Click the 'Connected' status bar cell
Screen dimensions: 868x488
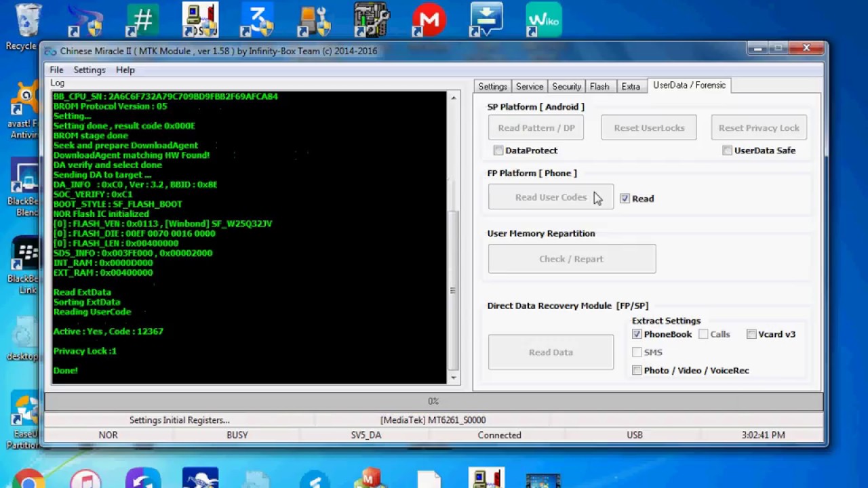[499, 435]
